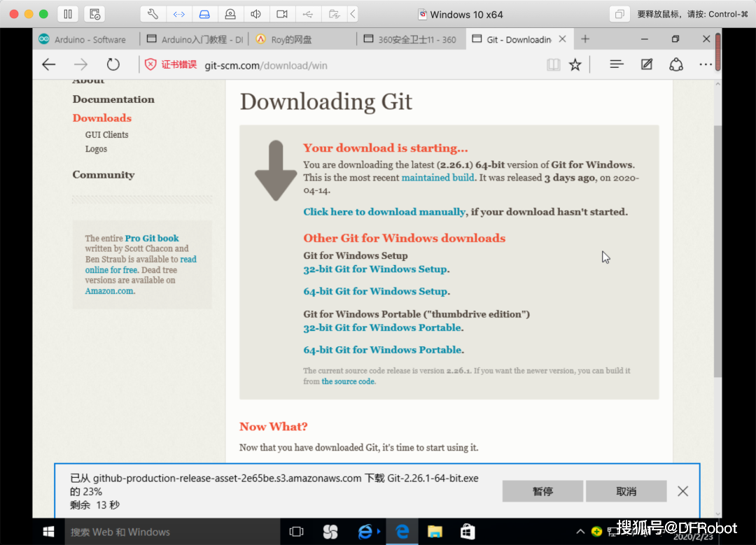Click the address bar URL git-scm.com
Viewport: 756px width, 545px height.
point(266,66)
